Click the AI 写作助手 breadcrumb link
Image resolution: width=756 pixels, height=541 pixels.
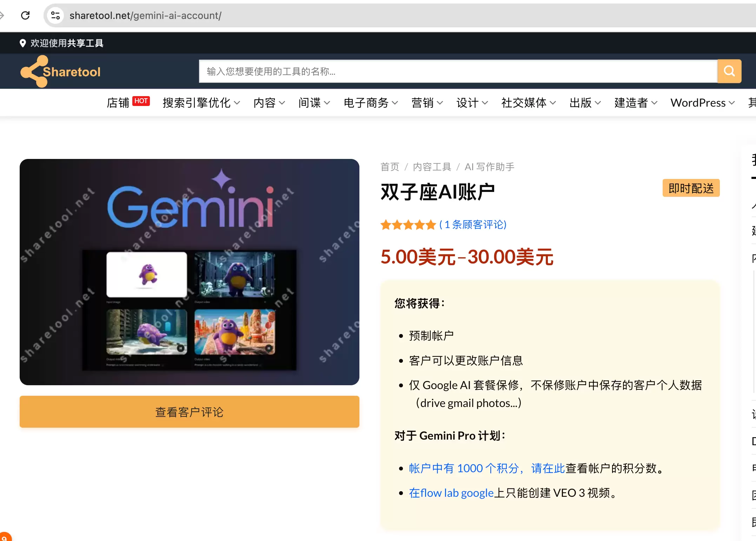[x=489, y=167]
